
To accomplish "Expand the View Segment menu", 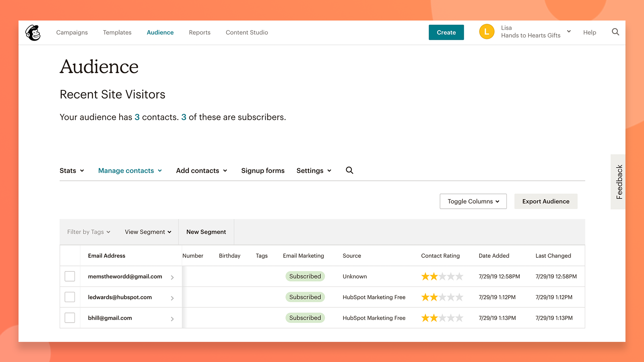I will click(148, 232).
